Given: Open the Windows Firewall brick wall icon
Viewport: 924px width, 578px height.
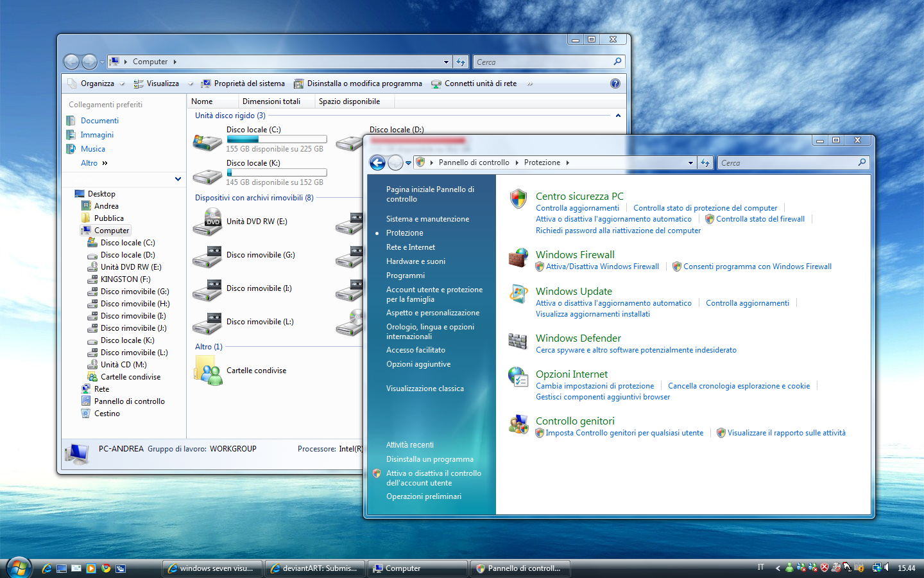Looking at the screenshot, I should pyautogui.click(x=518, y=258).
